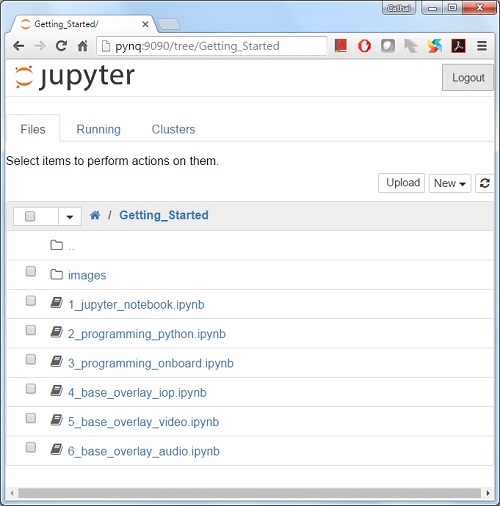Click the notebook icon for 3_programming_onboard.ipynb
500x506 pixels.
[x=56, y=362]
